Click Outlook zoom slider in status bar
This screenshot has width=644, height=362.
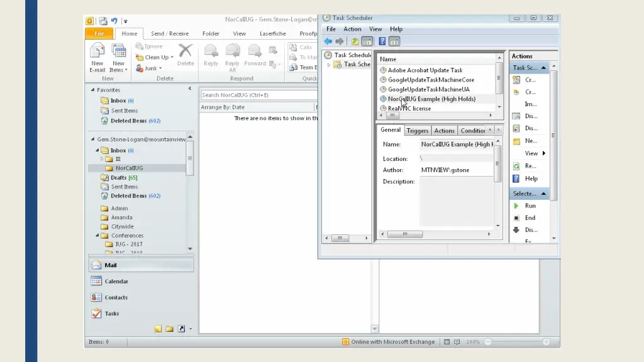(517, 341)
